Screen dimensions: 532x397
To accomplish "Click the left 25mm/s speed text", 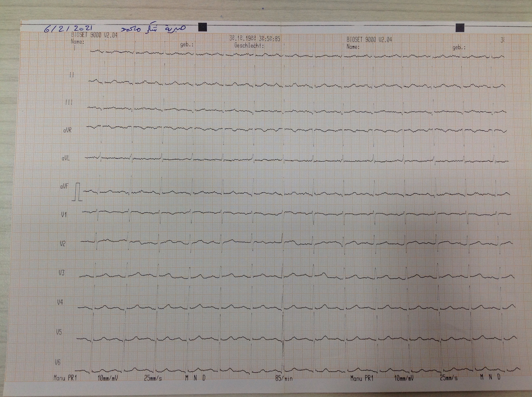I will (153, 378).
